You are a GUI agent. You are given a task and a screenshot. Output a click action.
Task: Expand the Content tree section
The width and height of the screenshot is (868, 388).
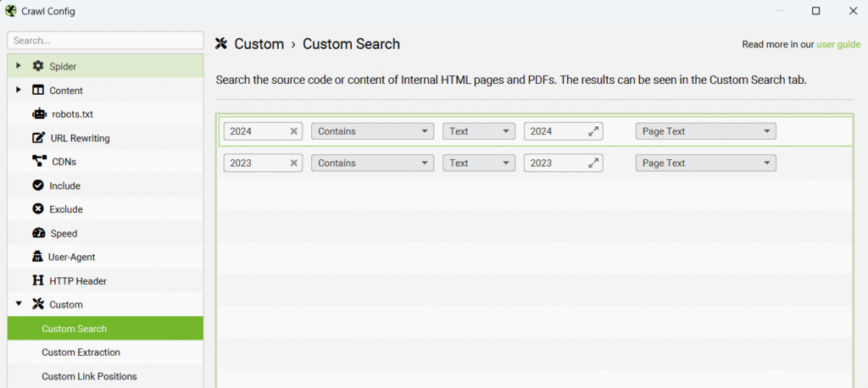[x=19, y=90]
